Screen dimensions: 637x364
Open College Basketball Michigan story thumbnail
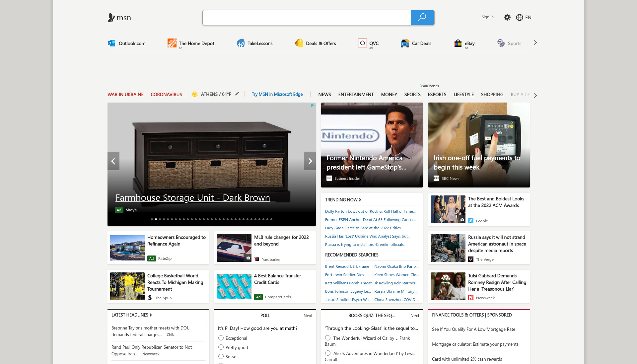pyautogui.click(x=127, y=286)
